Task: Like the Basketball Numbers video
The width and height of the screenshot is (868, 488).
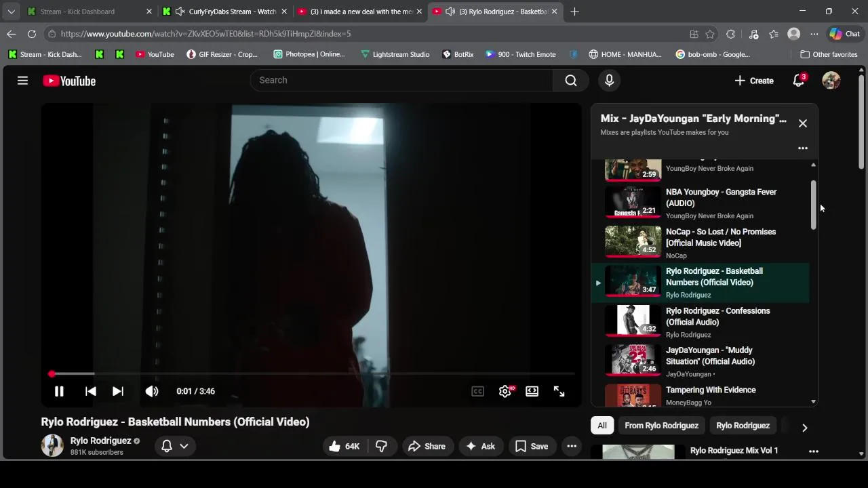Action: click(x=344, y=446)
